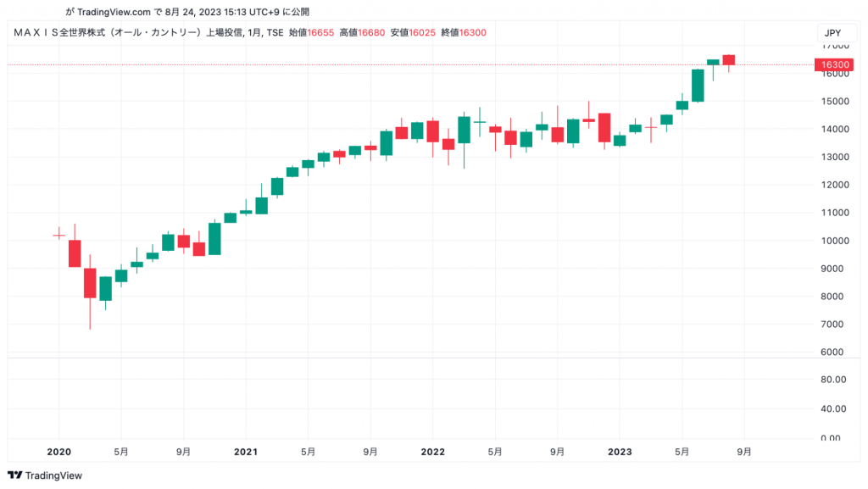
Task: Click the 40.00 lower pane axis label
Action: [833, 408]
